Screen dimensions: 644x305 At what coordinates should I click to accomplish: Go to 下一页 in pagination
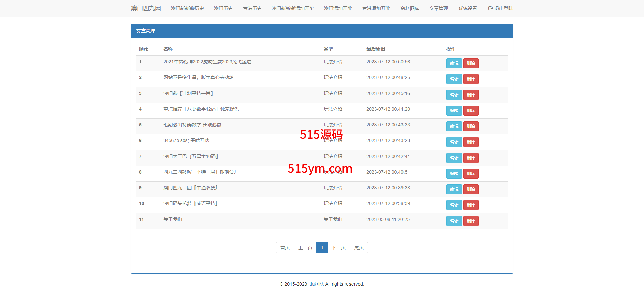pyautogui.click(x=338, y=248)
